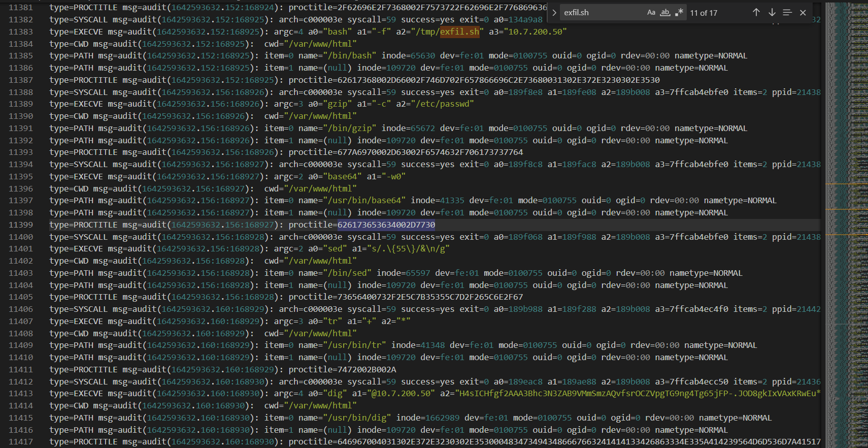Viewport: 868px width, 448px height.
Task: Go to previous match arrow
Action: click(x=756, y=13)
